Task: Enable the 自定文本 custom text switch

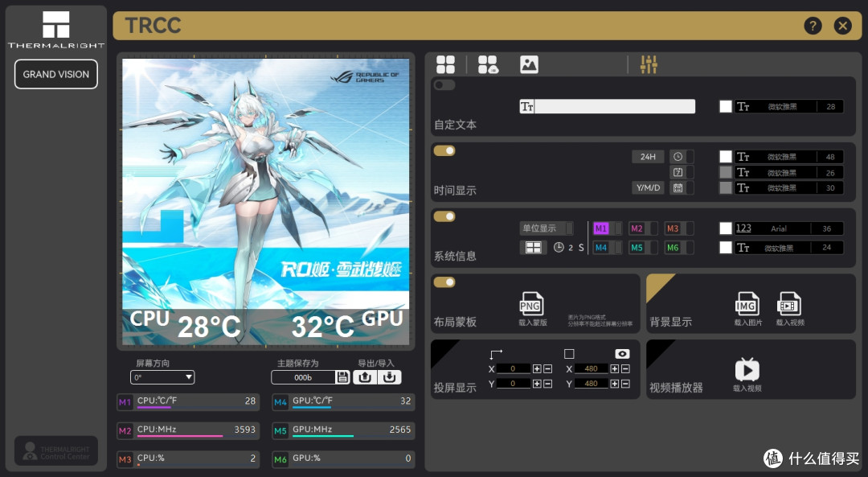Action: click(x=444, y=84)
